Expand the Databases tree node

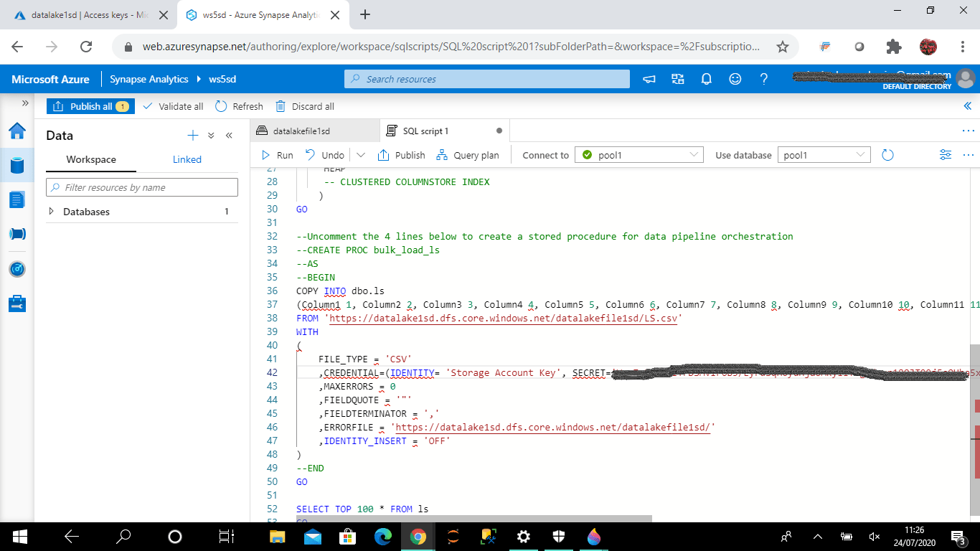pos(51,212)
